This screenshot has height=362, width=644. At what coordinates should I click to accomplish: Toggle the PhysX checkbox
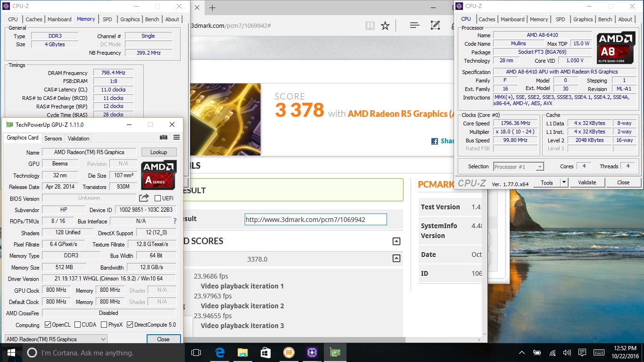(104, 325)
